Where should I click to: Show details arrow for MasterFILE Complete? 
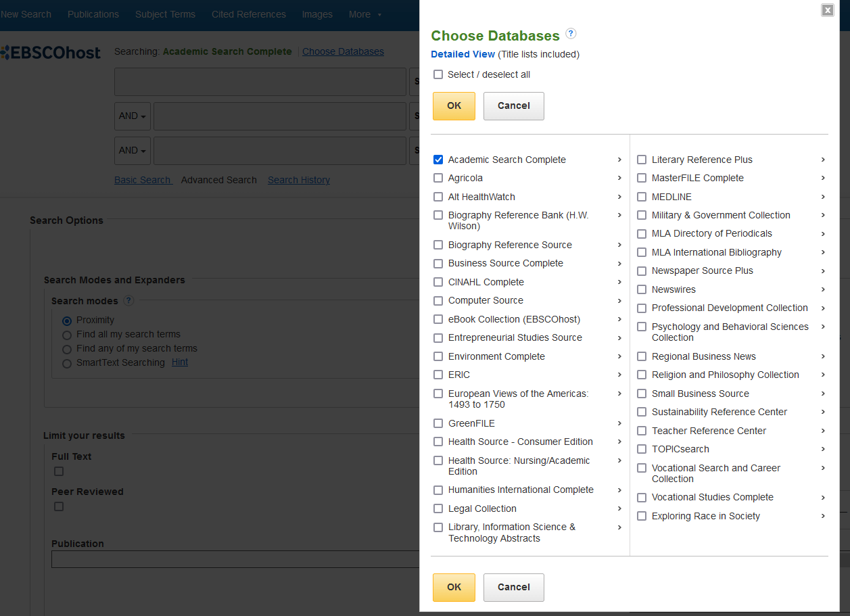(823, 178)
